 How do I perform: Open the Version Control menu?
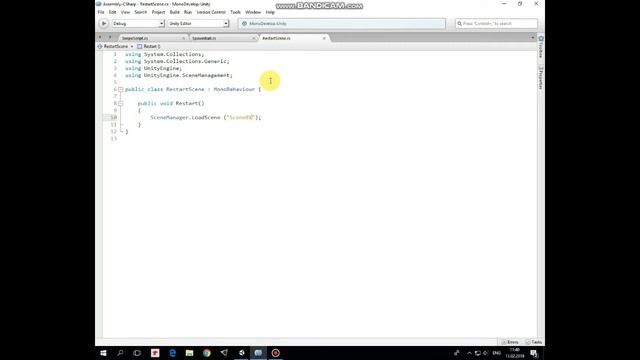coord(211,12)
